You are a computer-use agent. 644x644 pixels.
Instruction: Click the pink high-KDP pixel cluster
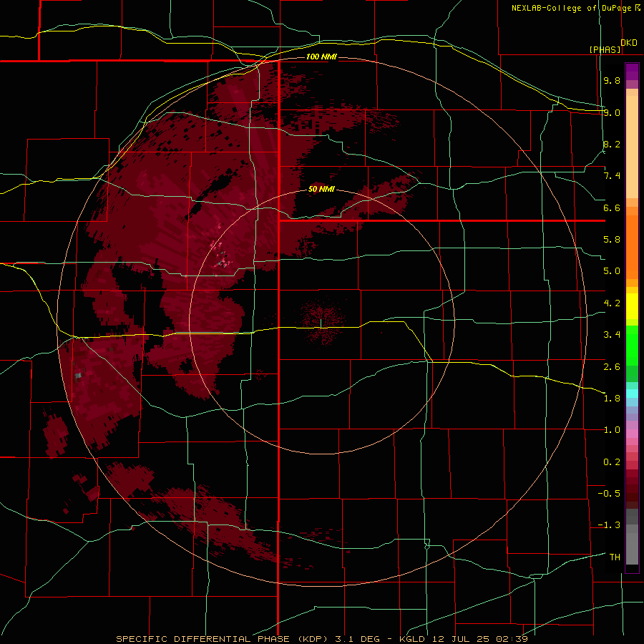[x=221, y=255]
